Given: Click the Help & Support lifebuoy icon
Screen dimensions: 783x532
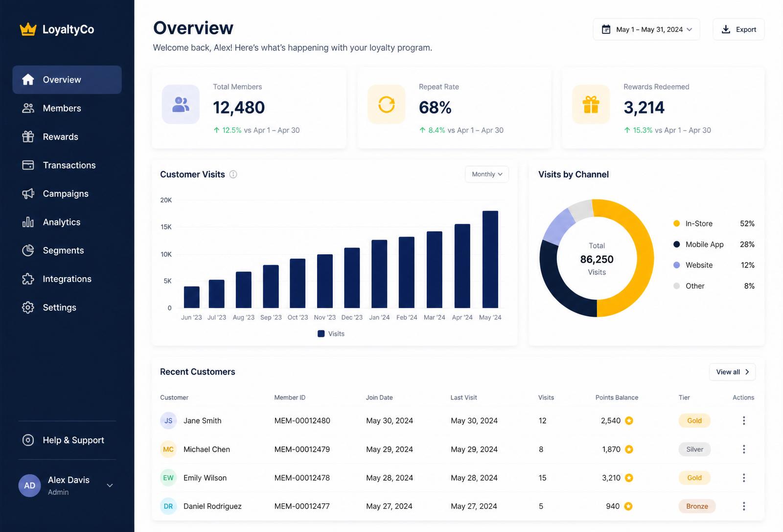Looking at the screenshot, I should pyautogui.click(x=28, y=440).
